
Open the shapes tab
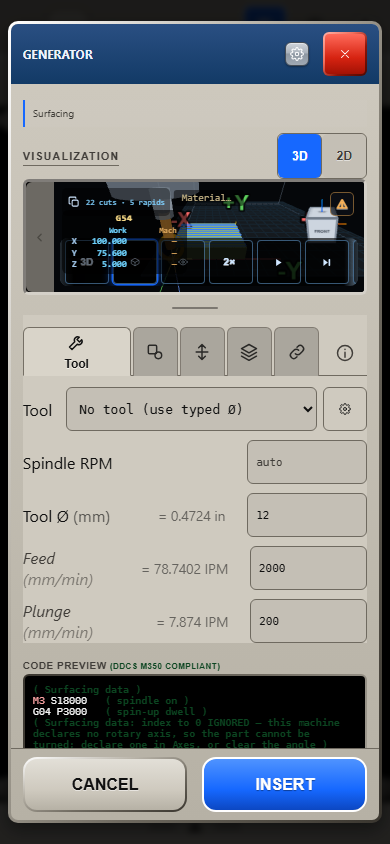[x=155, y=352]
